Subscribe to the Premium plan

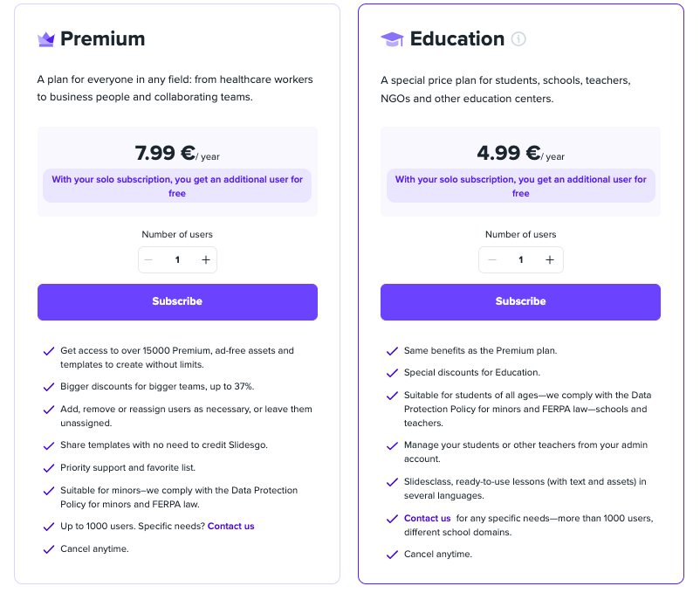point(177,302)
